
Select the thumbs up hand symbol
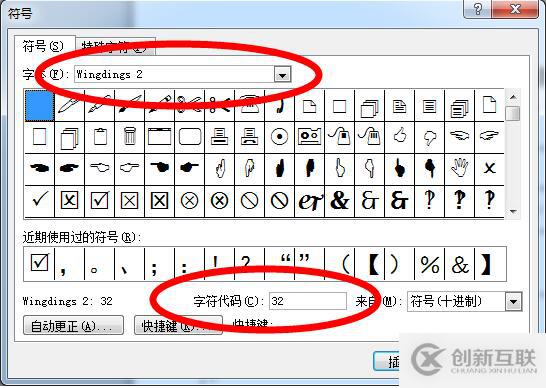tap(399, 137)
